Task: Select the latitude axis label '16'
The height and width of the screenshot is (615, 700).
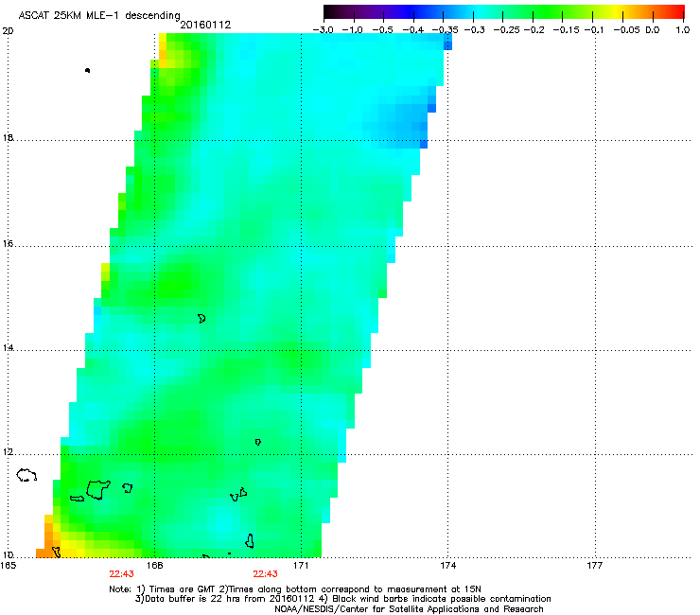Action: (x=8, y=244)
